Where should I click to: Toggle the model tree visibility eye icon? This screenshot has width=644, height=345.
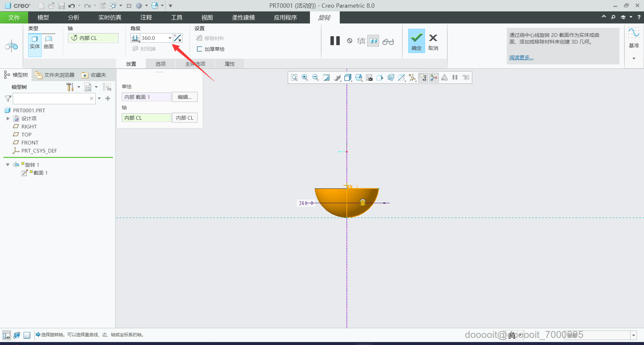click(x=107, y=87)
